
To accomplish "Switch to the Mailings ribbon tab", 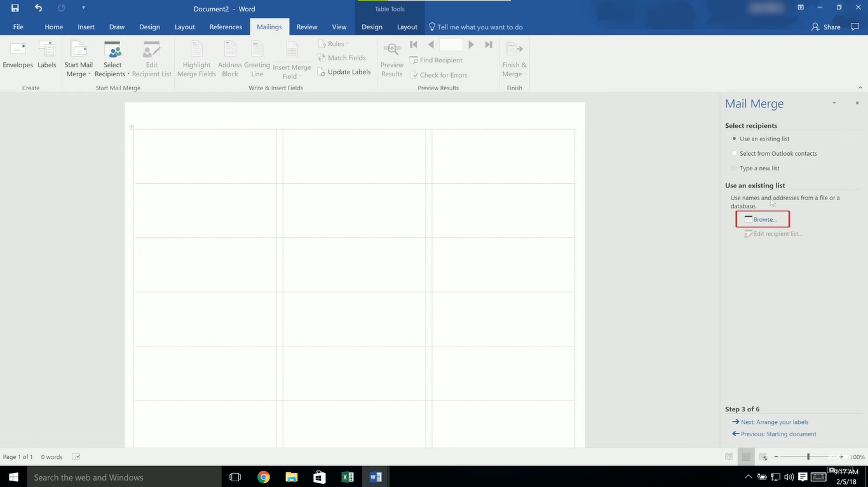I will [x=269, y=27].
